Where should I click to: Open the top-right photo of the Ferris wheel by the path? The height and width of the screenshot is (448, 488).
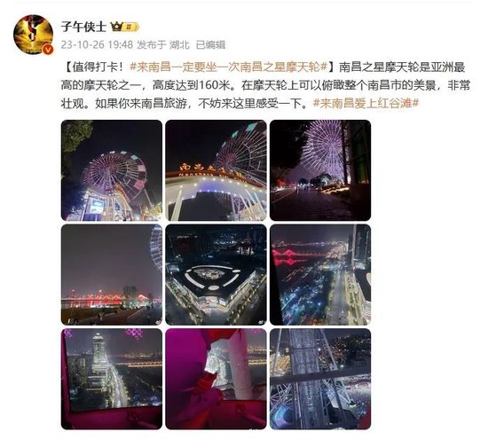(320, 170)
